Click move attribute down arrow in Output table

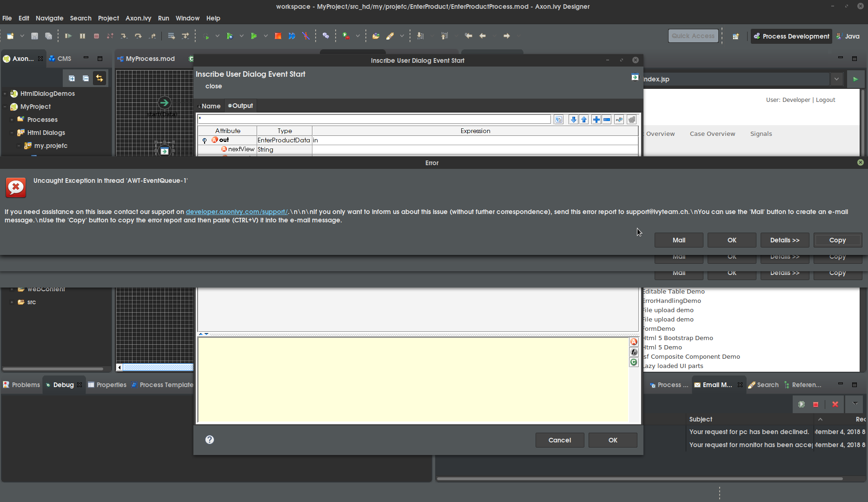(x=573, y=120)
